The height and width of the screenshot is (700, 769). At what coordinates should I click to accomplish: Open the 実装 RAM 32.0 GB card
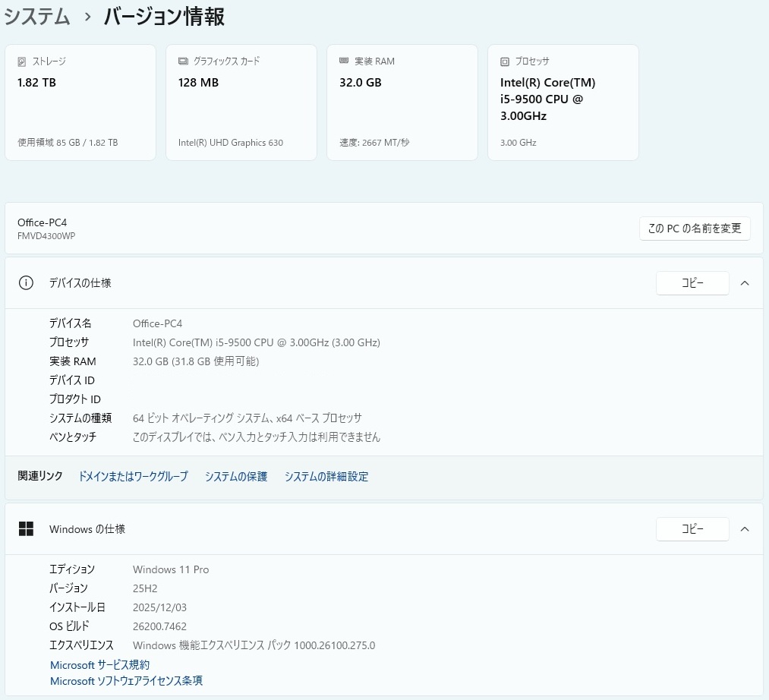pyautogui.click(x=402, y=102)
